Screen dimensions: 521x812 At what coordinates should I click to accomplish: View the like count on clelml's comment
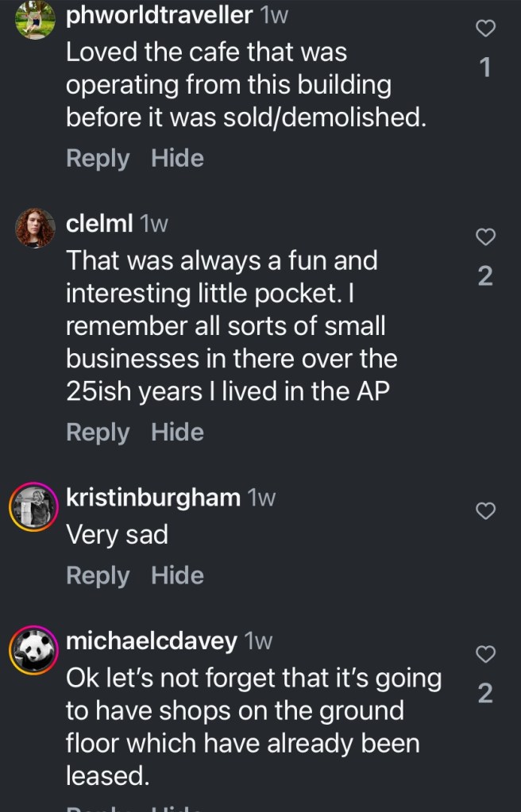[x=485, y=276]
